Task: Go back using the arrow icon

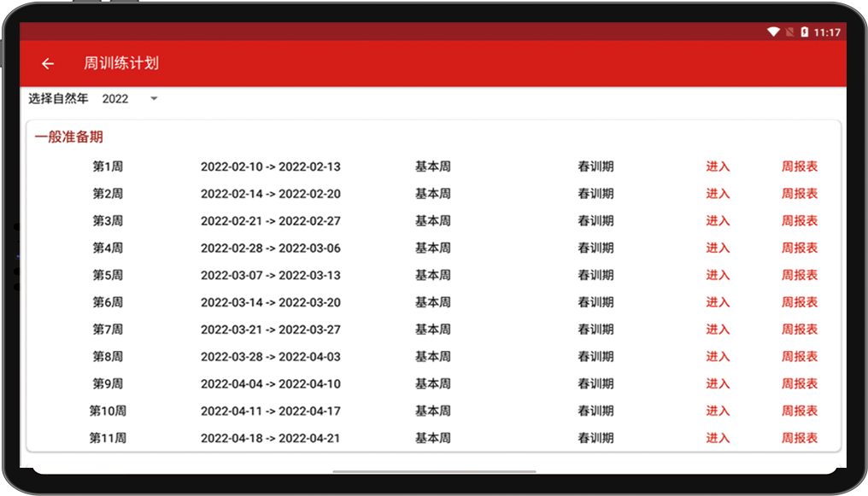Action: (48, 63)
